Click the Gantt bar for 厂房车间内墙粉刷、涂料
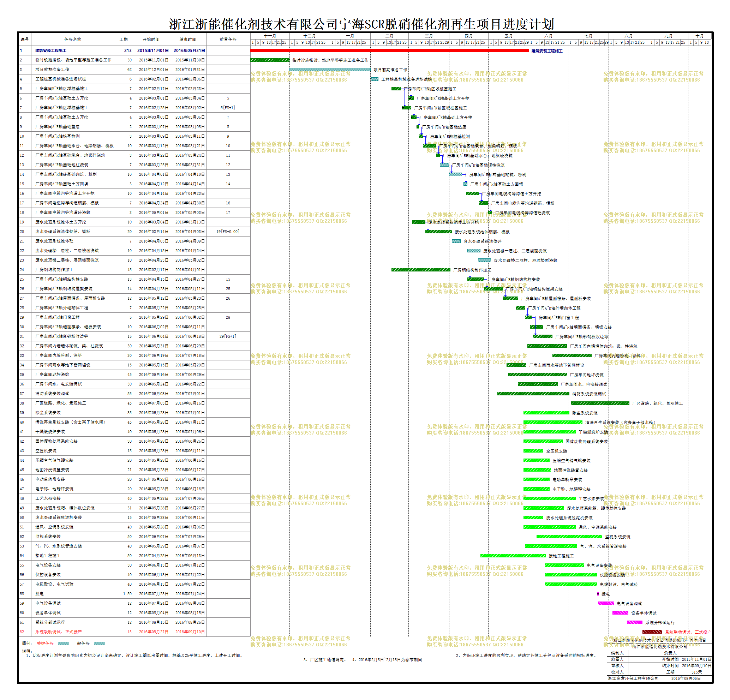730x700 pixels. (x=572, y=356)
